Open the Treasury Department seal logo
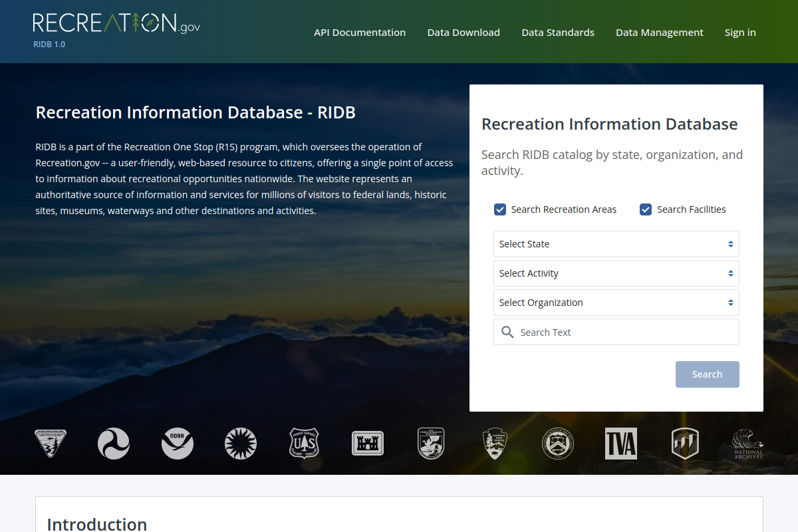This screenshot has width=798, height=532. (x=558, y=444)
